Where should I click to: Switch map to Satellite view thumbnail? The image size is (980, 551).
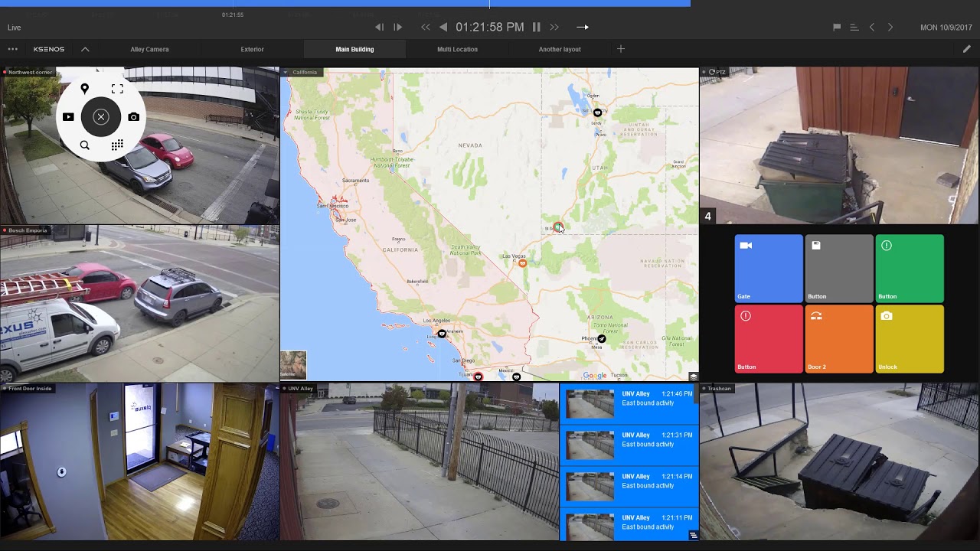tap(293, 364)
